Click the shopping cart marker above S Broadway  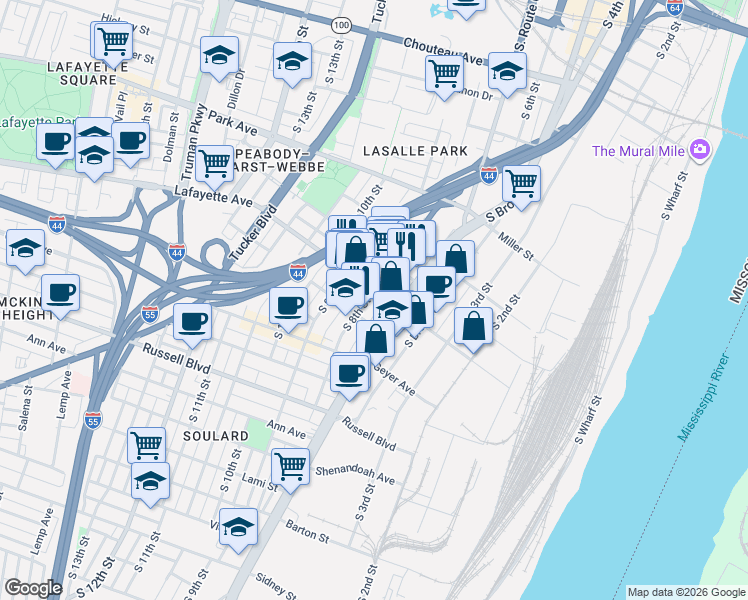click(521, 185)
